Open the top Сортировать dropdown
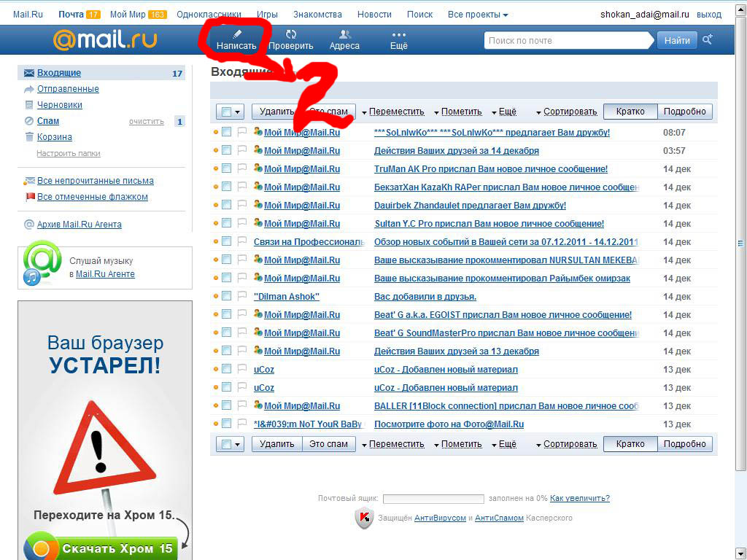 point(566,112)
